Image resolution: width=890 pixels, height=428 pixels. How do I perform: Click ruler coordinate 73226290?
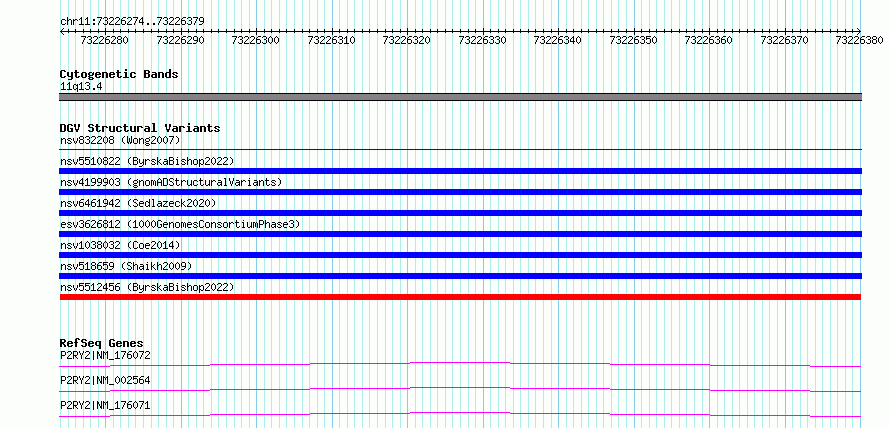pyautogui.click(x=180, y=40)
